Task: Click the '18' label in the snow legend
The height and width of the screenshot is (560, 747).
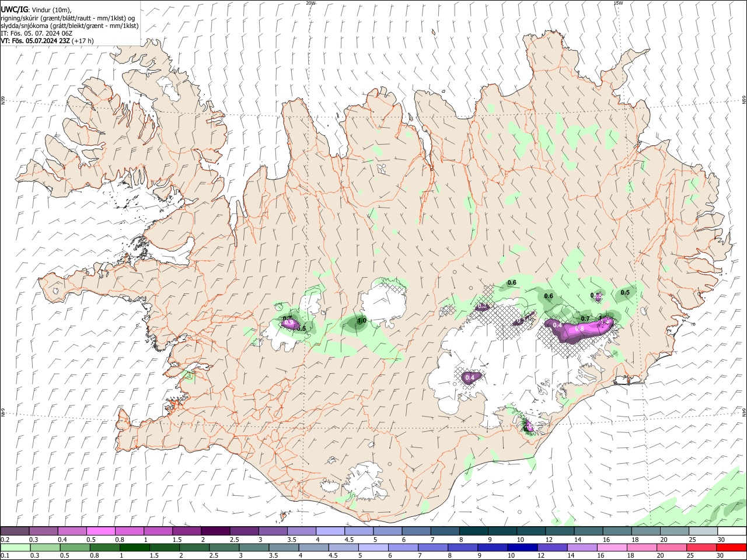Action: [635, 540]
